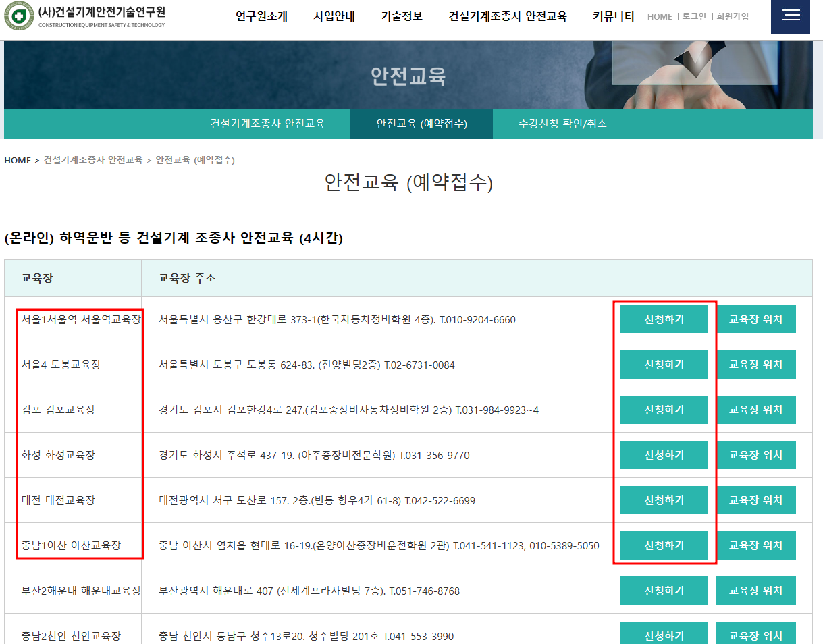
Task: Open the 연구원소개 menu
Action: (x=261, y=17)
